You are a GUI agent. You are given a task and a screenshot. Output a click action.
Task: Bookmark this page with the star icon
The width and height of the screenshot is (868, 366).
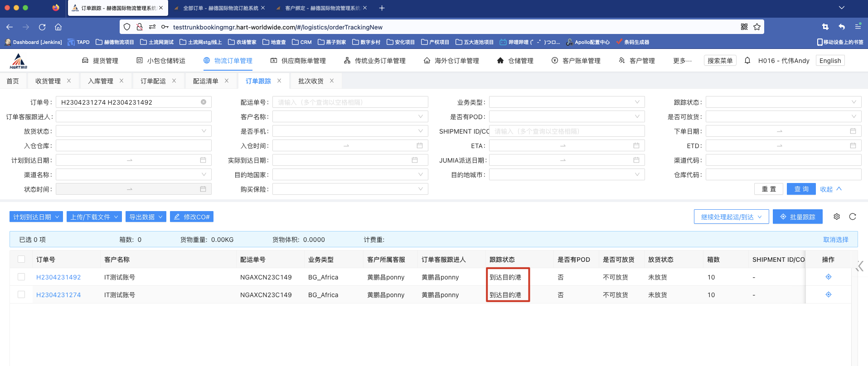point(757,27)
